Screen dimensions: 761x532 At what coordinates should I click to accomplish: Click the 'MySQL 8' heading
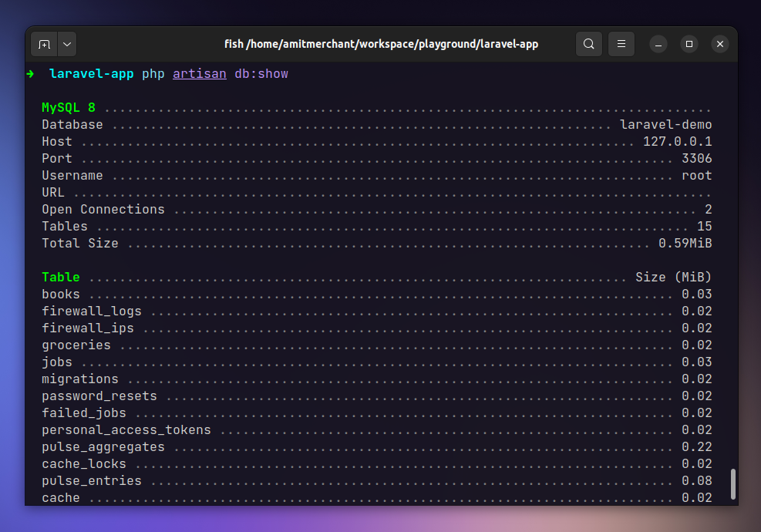[x=69, y=108]
